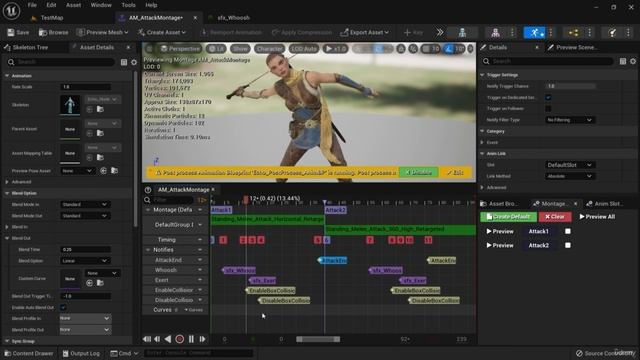Screen dimensions: 640x360
Task: Click the Create Default button
Action: pos(508,216)
